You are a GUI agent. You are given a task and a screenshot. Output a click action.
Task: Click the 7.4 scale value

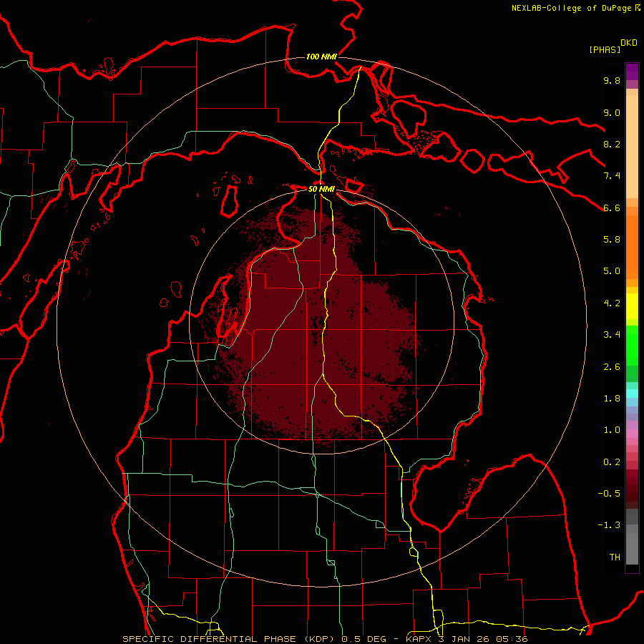[612, 176]
